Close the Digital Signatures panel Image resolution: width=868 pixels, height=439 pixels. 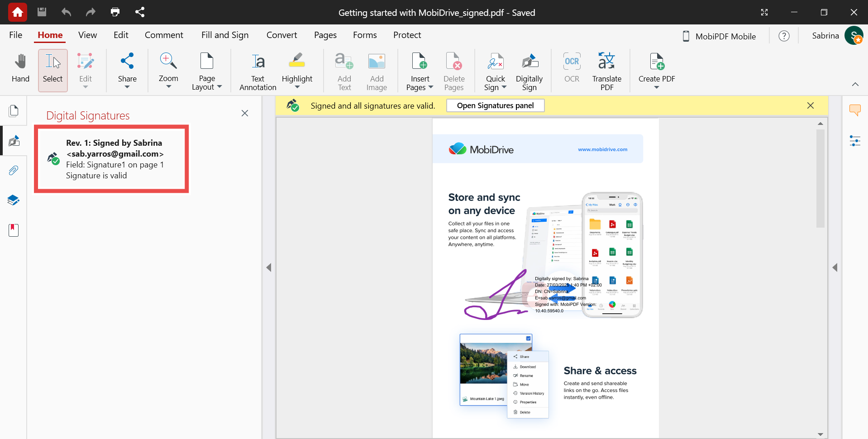(245, 113)
